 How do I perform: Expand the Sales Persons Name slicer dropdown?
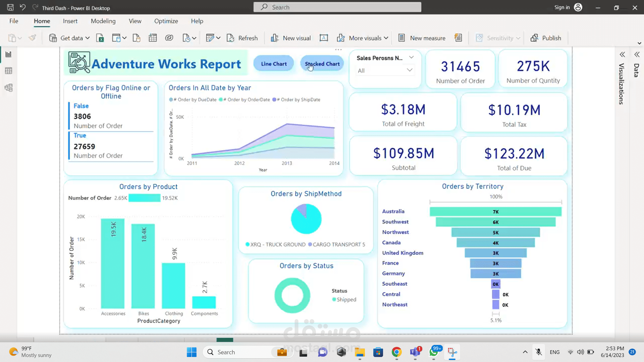tap(412, 57)
